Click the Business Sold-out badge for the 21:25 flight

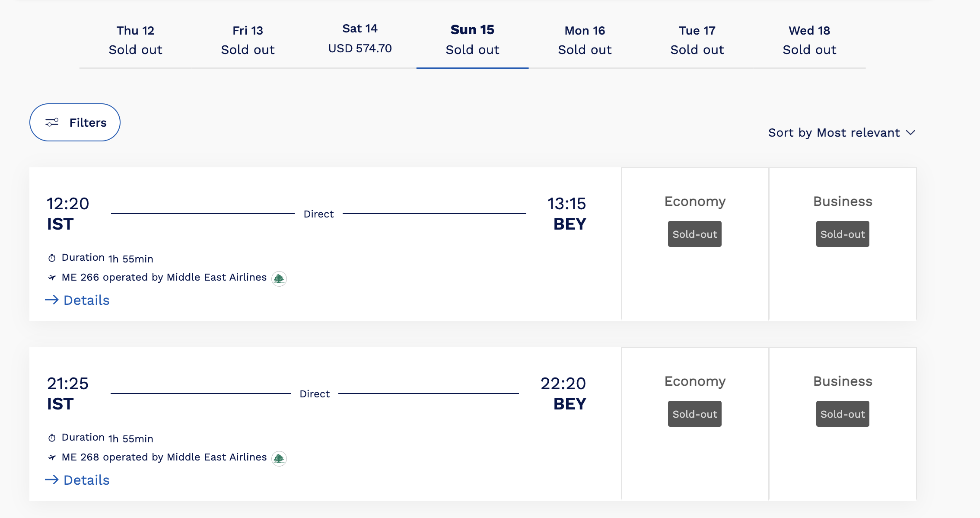[843, 414]
